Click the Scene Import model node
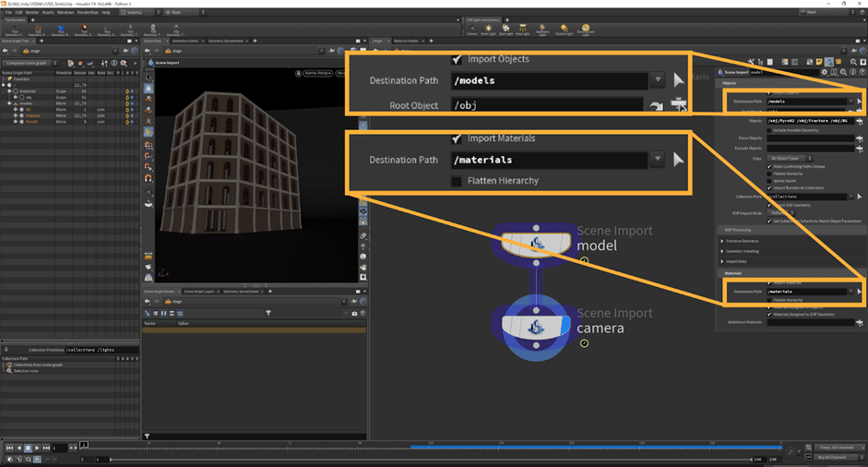The width and height of the screenshot is (868, 467). [x=536, y=242]
